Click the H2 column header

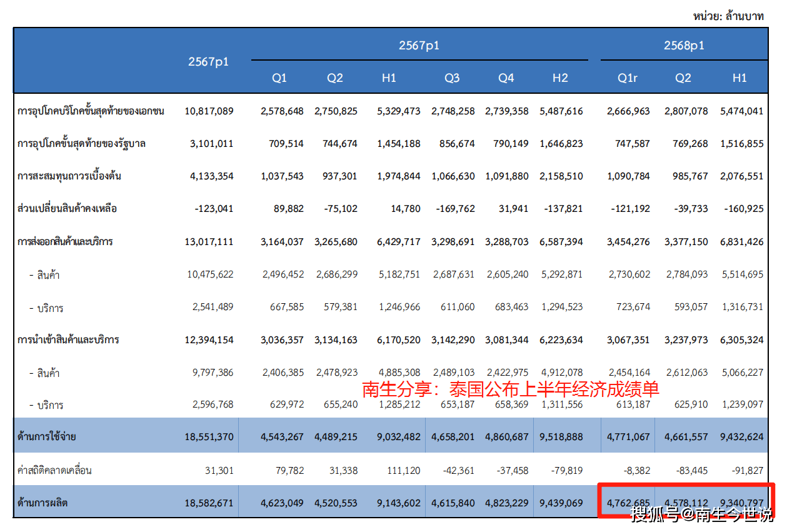[x=560, y=78]
